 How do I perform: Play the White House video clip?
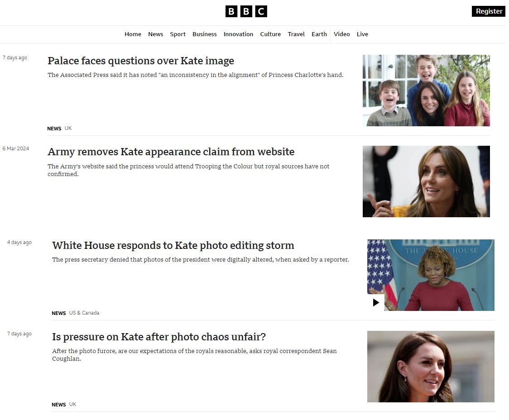coord(375,302)
